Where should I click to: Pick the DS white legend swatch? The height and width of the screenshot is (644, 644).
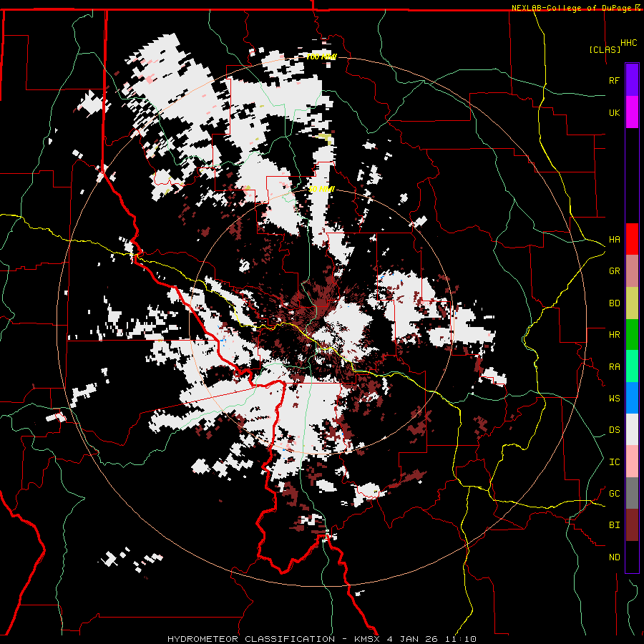[x=632, y=429]
